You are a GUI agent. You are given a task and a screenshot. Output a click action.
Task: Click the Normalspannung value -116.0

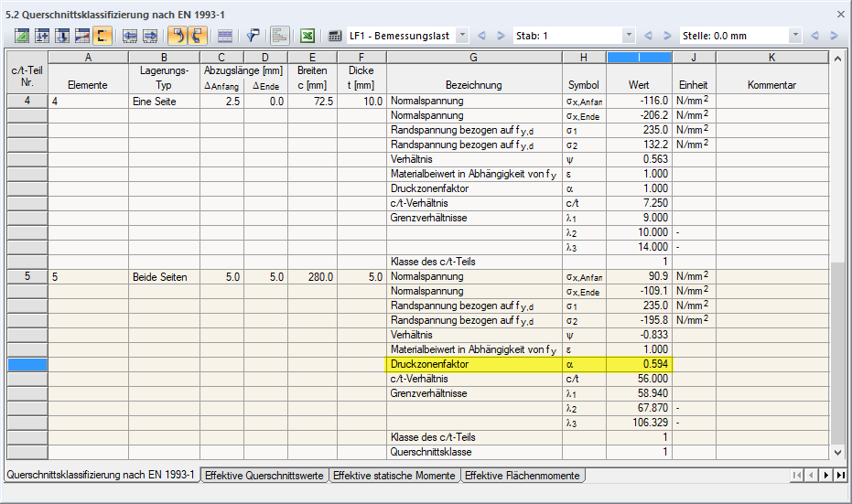[x=639, y=101]
